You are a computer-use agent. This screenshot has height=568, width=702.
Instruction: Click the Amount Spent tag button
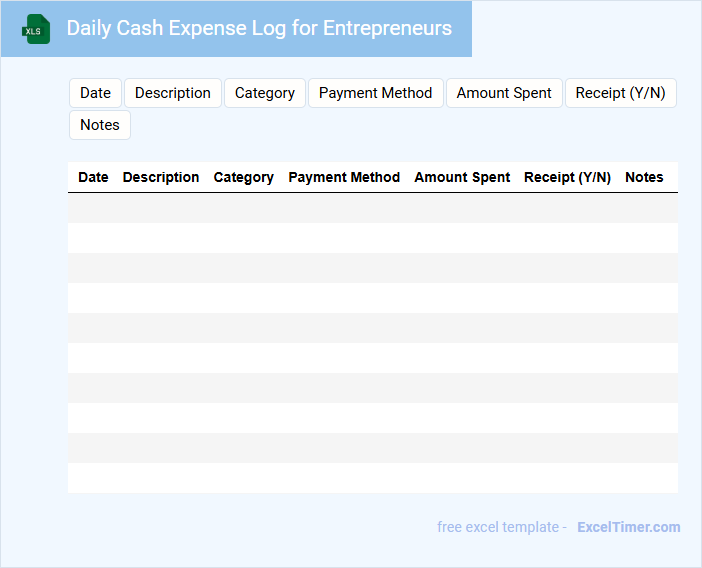click(504, 93)
